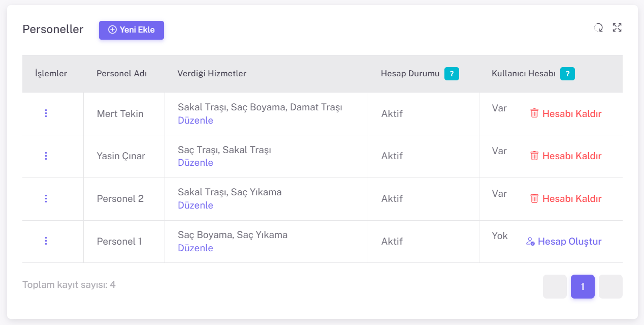Select page 1 in the pagination
Image resolution: width=644 pixels, height=325 pixels.
coord(583,286)
